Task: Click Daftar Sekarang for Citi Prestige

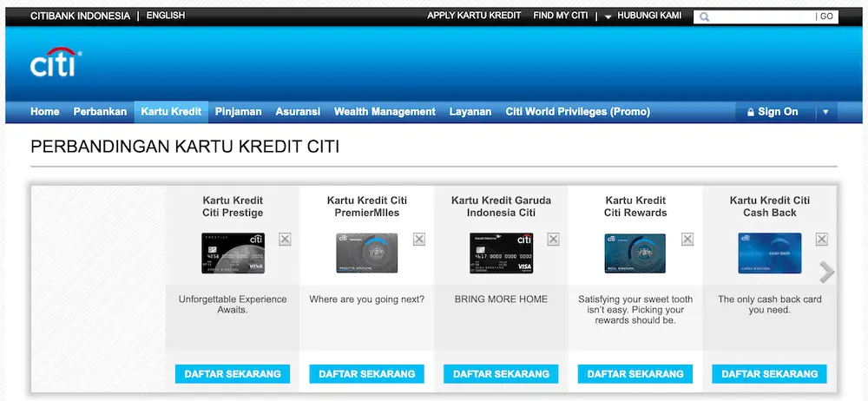Action: (233, 374)
